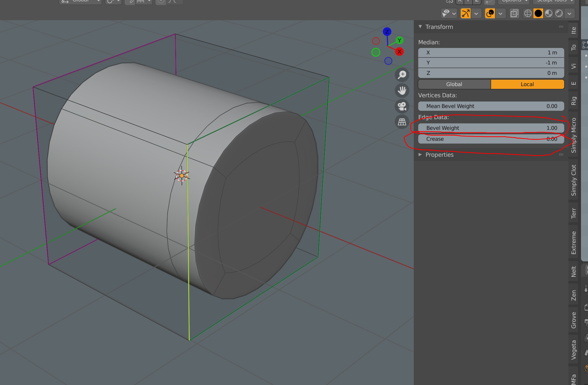
Task: Click the orthographic grid toggle icon
Action: coord(402,122)
